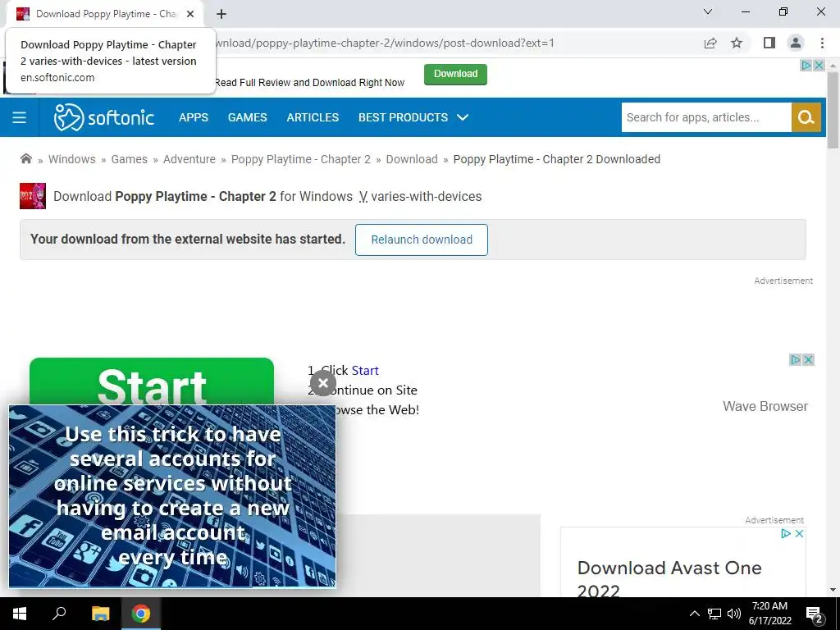This screenshot has width=840, height=630.
Task: Click the Softonic logo
Action: (x=104, y=117)
